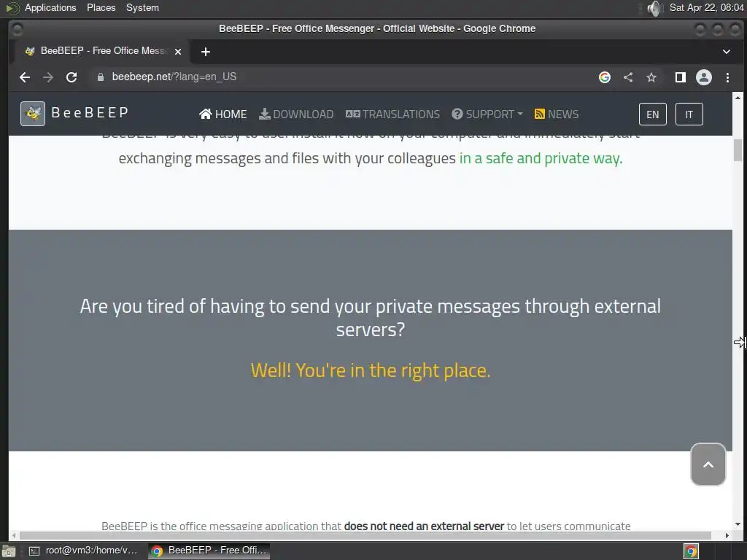The height and width of the screenshot is (560, 747).
Task: Open the Applications menu
Action: [x=50, y=7]
